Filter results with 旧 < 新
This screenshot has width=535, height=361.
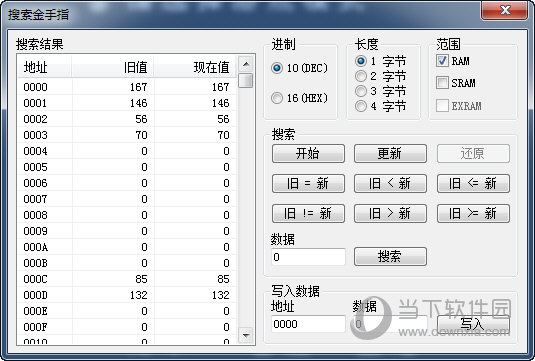pyautogui.click(x=390, y=184)
